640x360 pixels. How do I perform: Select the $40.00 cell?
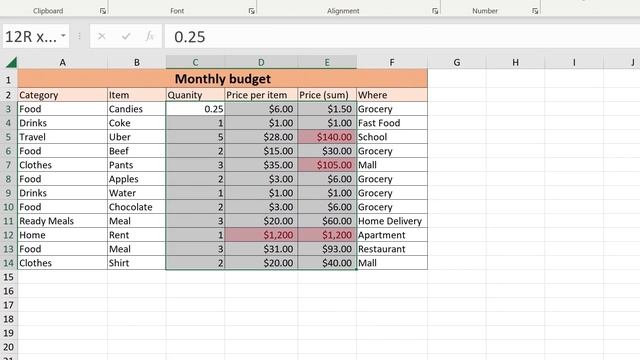(x=327, y=263)
